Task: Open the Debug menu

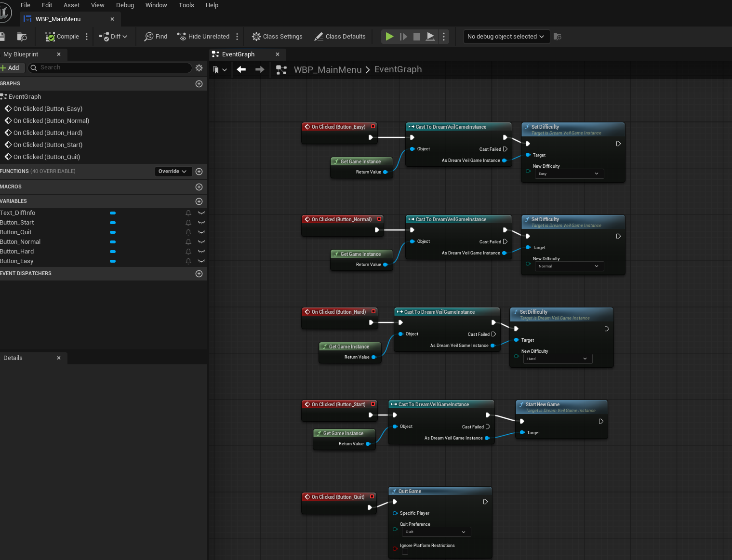Action: pos(125,5)
